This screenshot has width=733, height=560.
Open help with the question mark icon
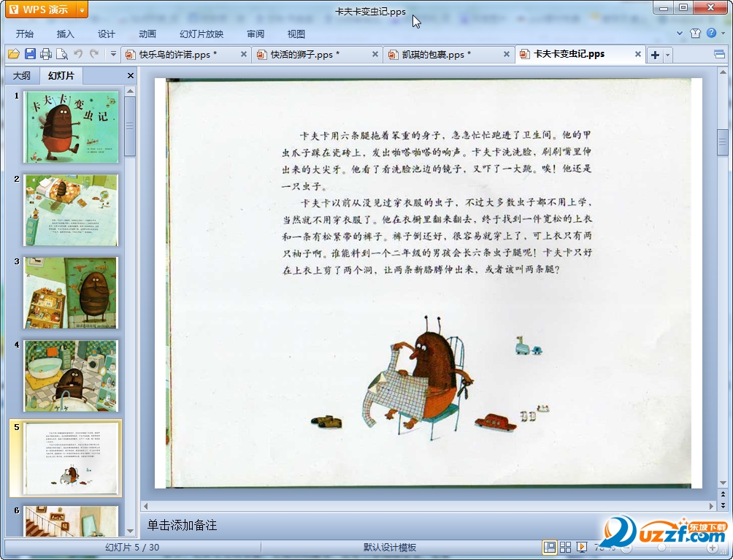(712, 33)
